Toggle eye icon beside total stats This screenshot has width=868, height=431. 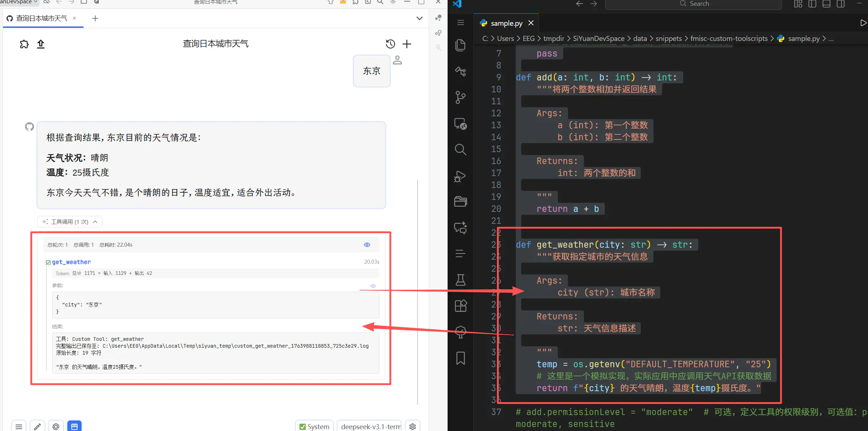click(x=367, y=245)
